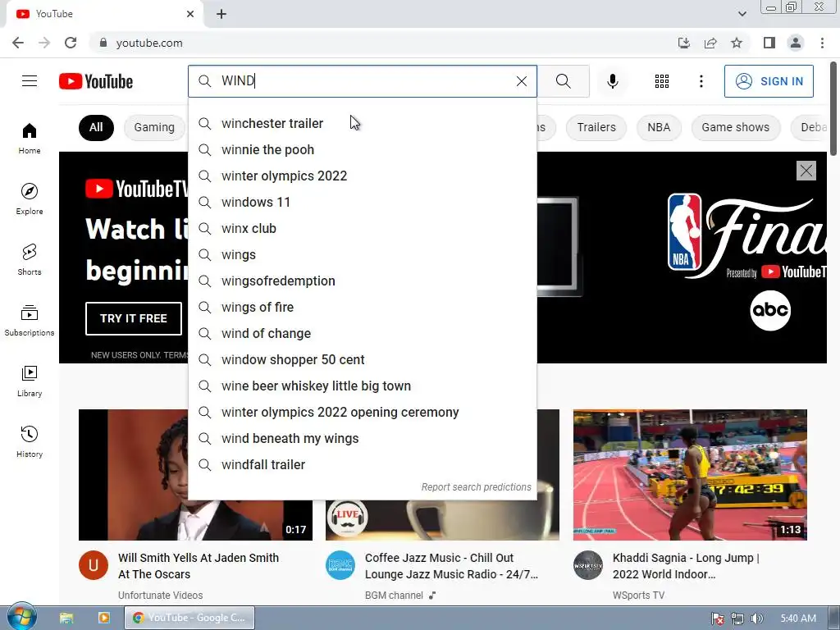Click the install app icon in address bar
This screenshot has height=630, width=840.
tap(684, 43)
